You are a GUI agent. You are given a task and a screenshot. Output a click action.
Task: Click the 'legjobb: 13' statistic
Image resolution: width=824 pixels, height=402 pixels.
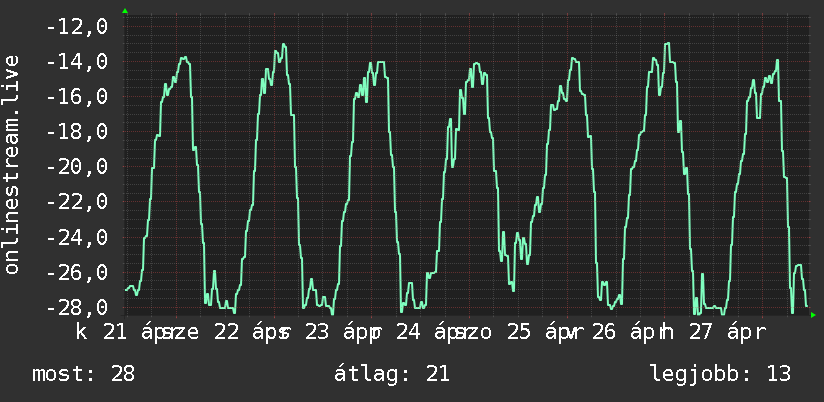(720, 374)
